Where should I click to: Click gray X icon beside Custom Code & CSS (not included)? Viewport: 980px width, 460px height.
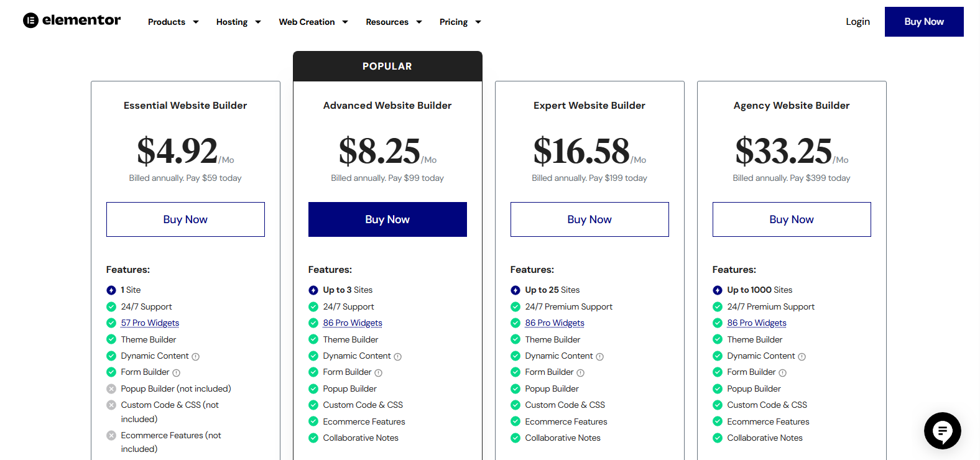coord(111,405)
